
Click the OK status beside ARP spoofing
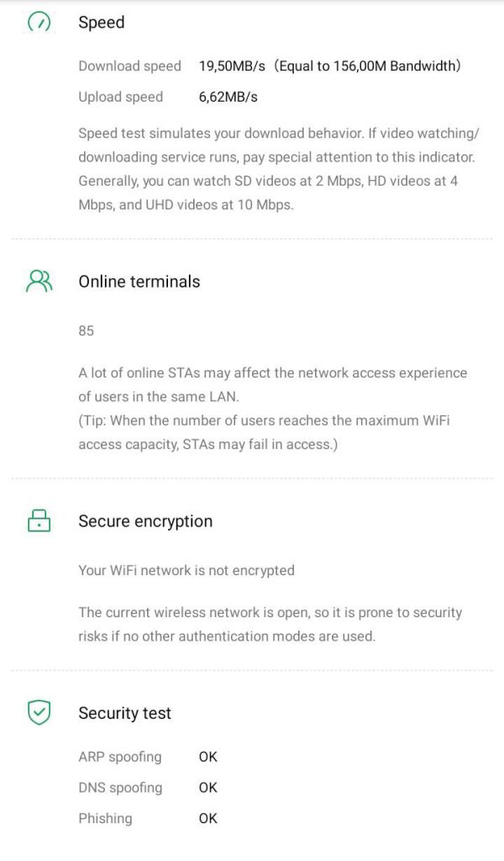[x=207, y=757]
